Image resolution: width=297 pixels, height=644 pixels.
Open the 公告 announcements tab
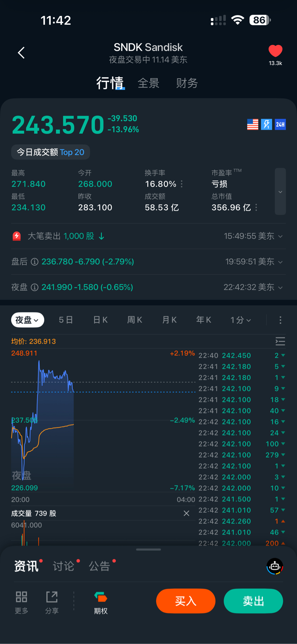click(100, 566)
